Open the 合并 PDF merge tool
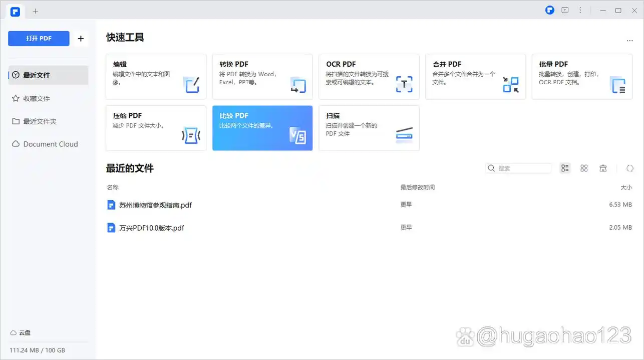 475,76
